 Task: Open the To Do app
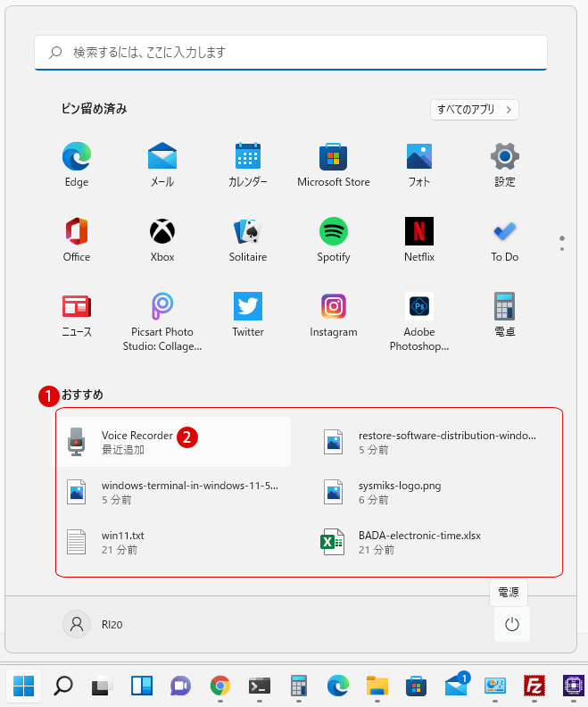tap(505, 239)
